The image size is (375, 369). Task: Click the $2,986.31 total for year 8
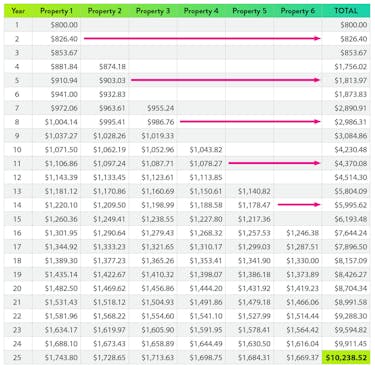tap(351, 122)
